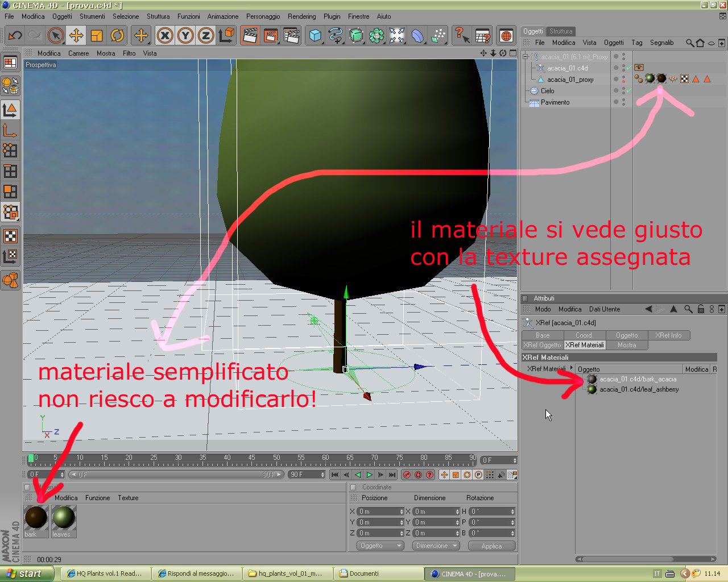Click the checkerboard UVW tag on acacia_01_proxy
Screen dimensions: 728x582
(x=685, y=79)
